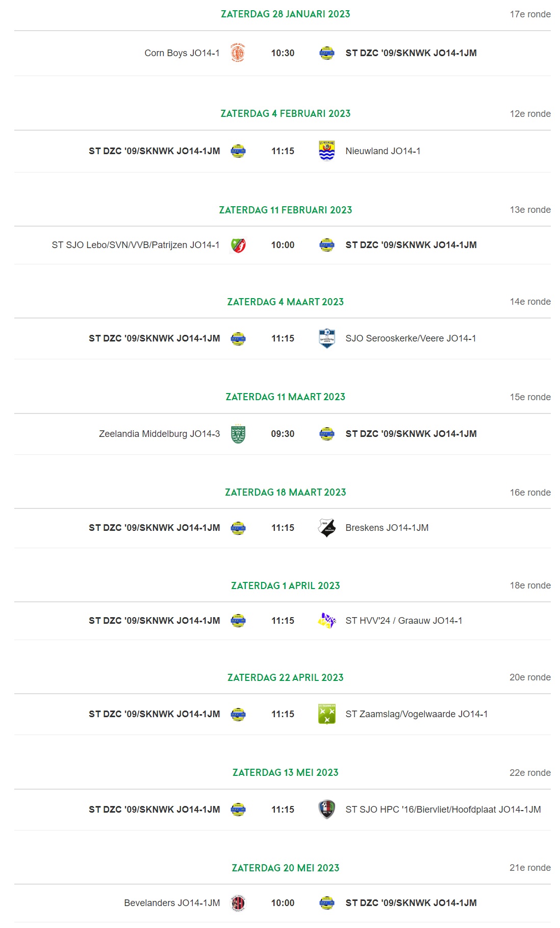Viewport: 560px width, 928px height.
Task: Click the HVV'24 / Graauw logo
Action: click(326, 621)
